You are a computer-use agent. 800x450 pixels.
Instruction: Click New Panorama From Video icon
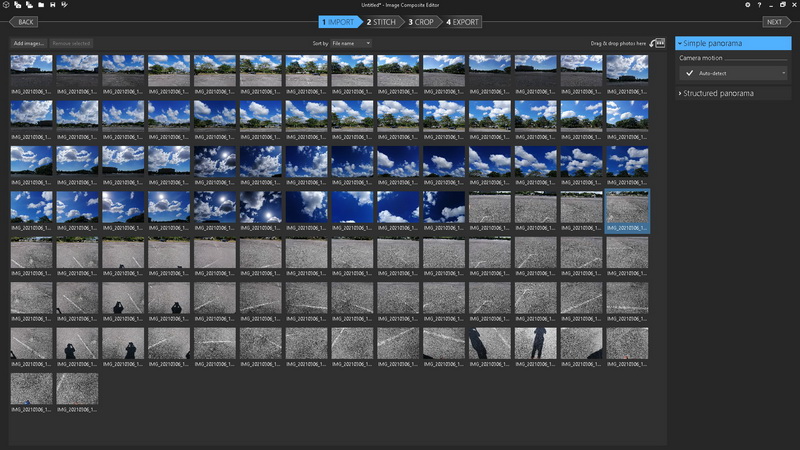28,5
